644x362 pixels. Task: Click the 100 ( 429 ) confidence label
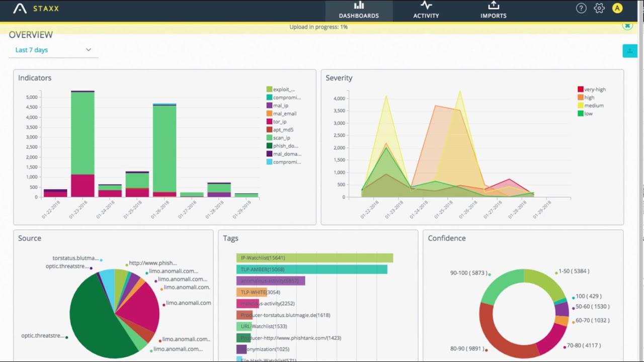pyautogui.click(x=588, y=296)
